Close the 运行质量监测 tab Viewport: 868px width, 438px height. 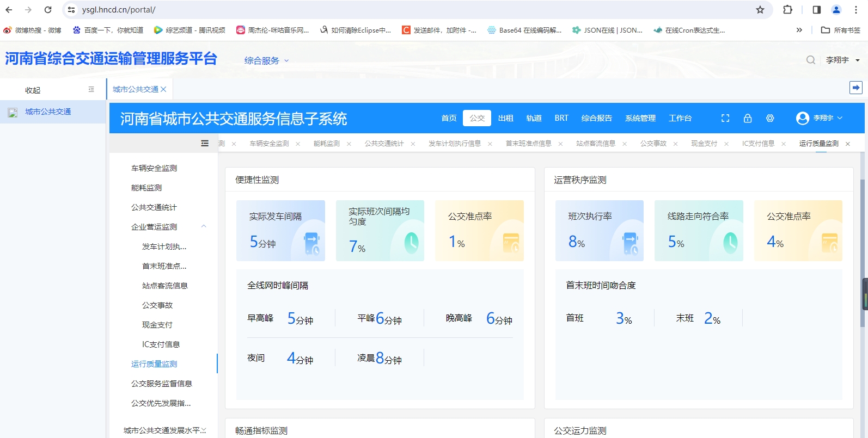[x=848, y=144]
